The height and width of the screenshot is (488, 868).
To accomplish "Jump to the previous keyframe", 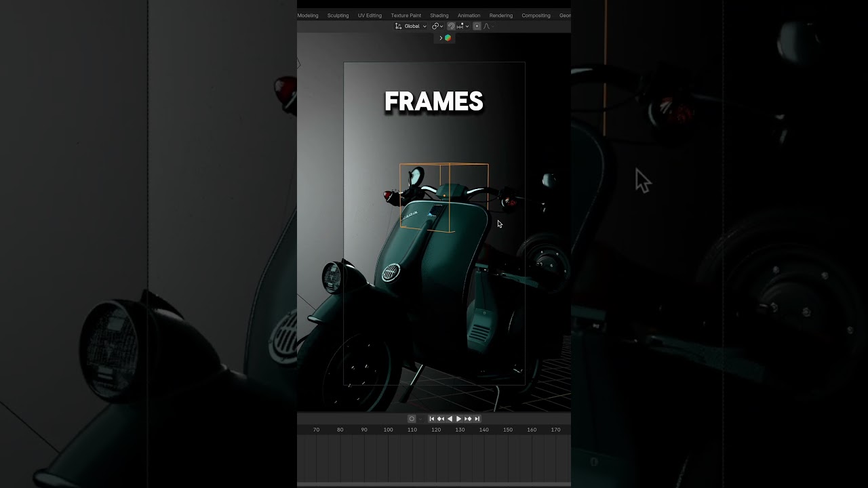I will pyautogui.click(x=441, y=419).
